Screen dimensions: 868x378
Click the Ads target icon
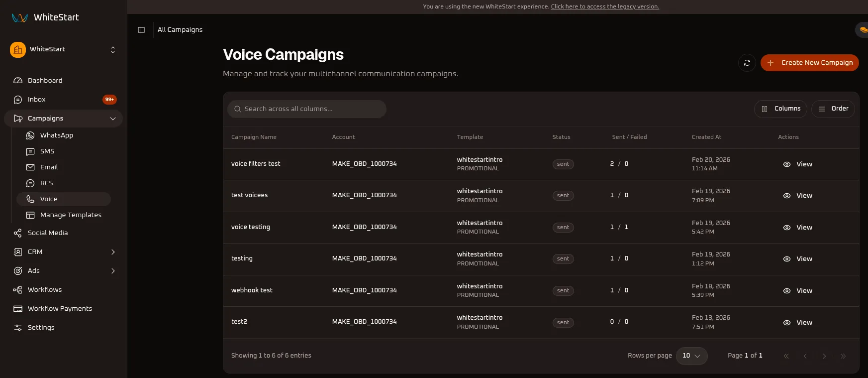click(x=18, y=271)
